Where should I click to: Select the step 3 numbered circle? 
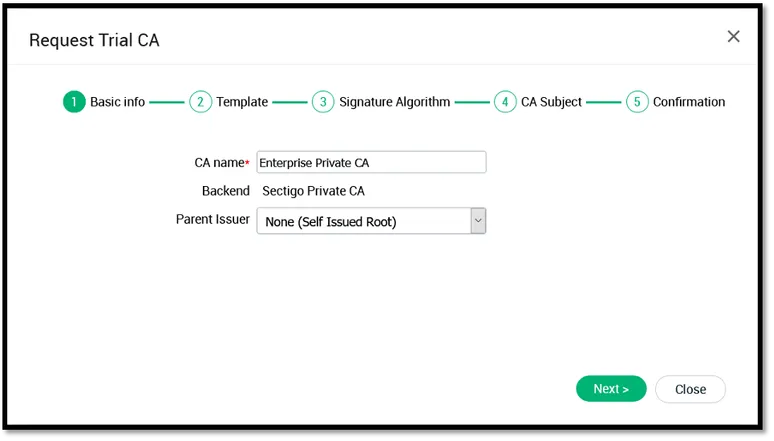pos(322,102)
